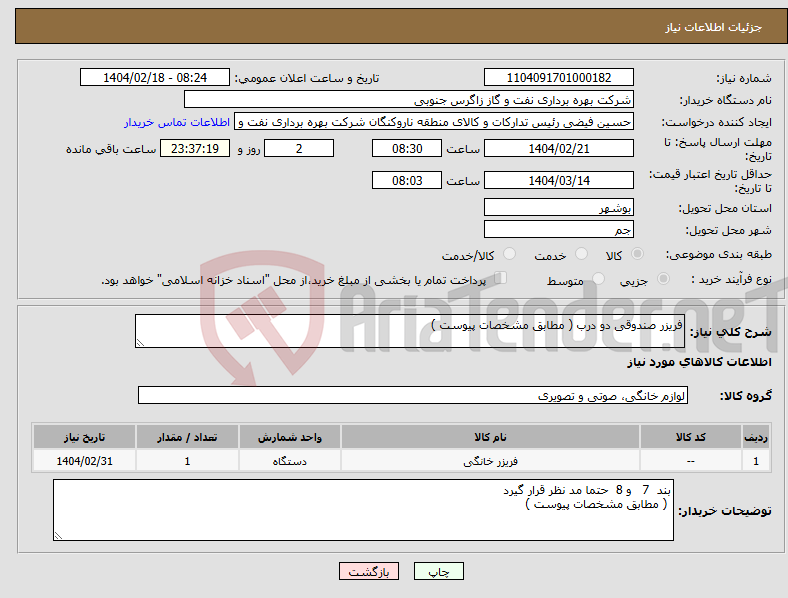Screen dimensions: 788x598
Task: Select the جزیی purchase type radio
Action: click(x=663, y=278)
